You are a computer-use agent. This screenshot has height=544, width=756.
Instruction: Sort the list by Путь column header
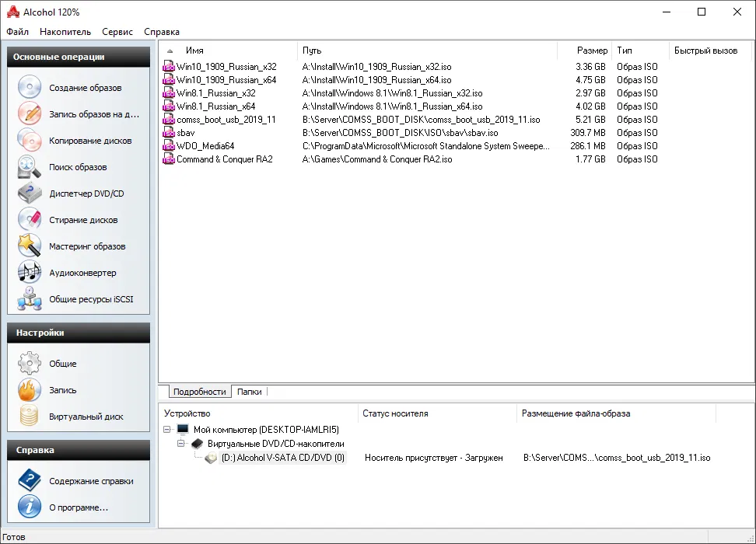pyautogui.click(x=427, y=50)
